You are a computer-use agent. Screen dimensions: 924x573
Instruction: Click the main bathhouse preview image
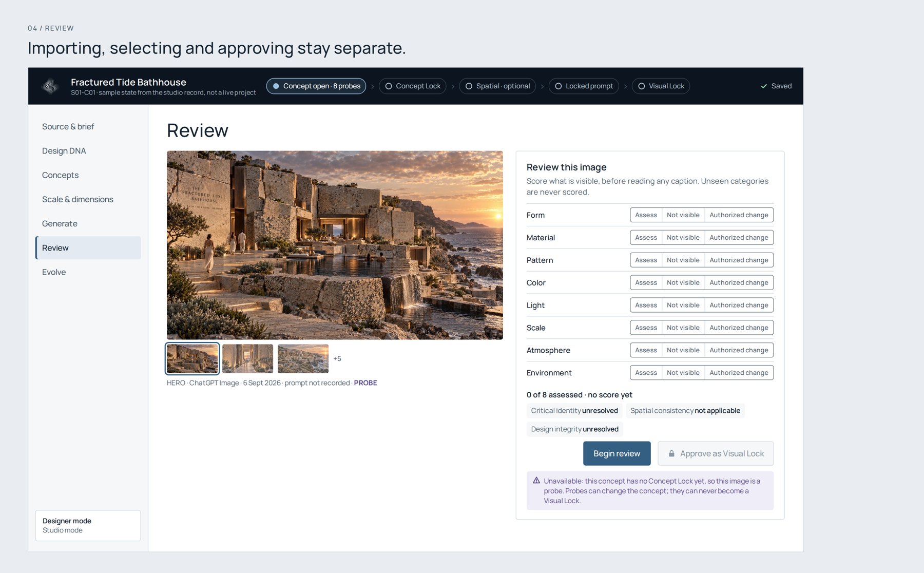(x=335, y=245)
